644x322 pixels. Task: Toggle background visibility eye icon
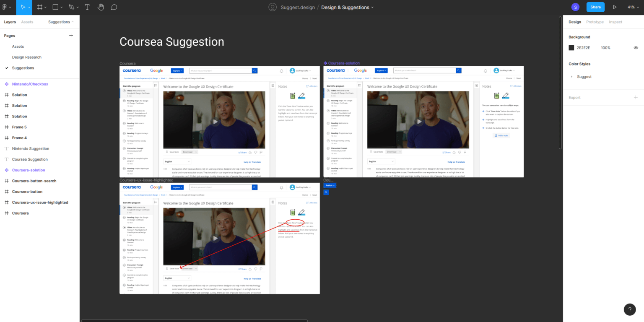point(636,48)
